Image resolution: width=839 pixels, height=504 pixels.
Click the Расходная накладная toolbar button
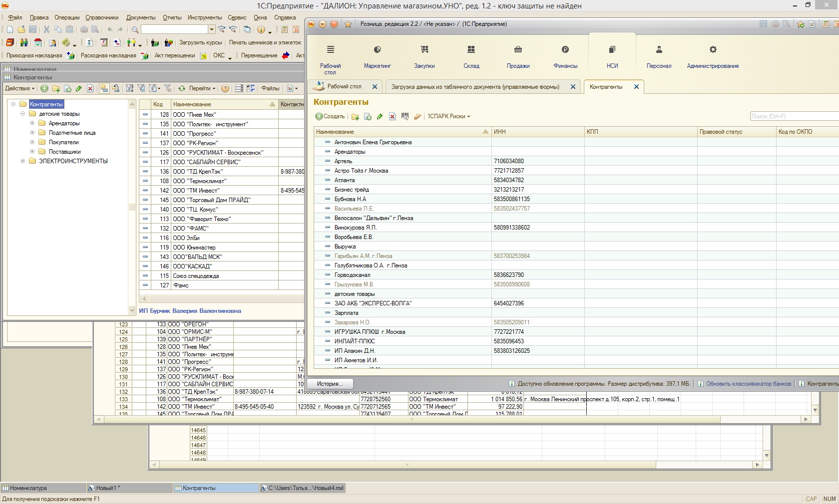[114, 55]
